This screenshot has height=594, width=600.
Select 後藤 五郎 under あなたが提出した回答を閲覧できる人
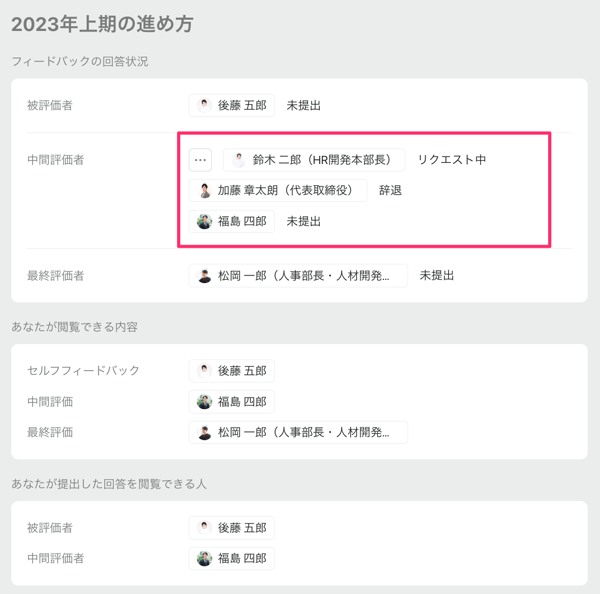tap(232, 528)
